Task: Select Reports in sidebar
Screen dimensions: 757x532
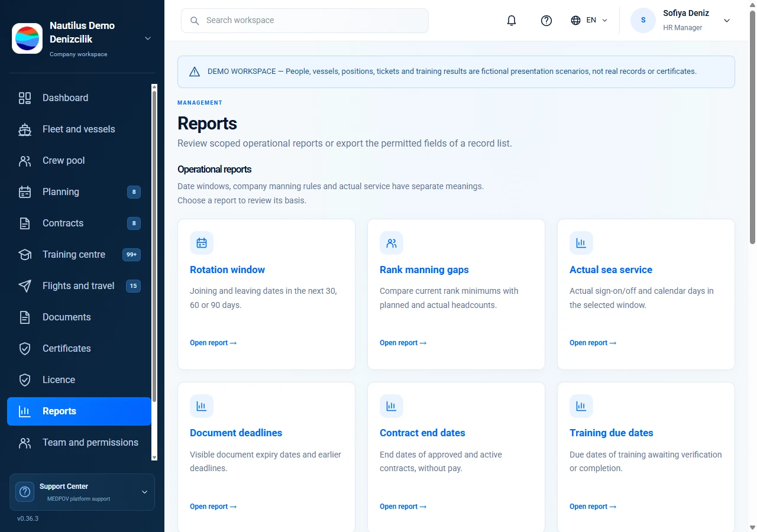Action: coord(79,411)
